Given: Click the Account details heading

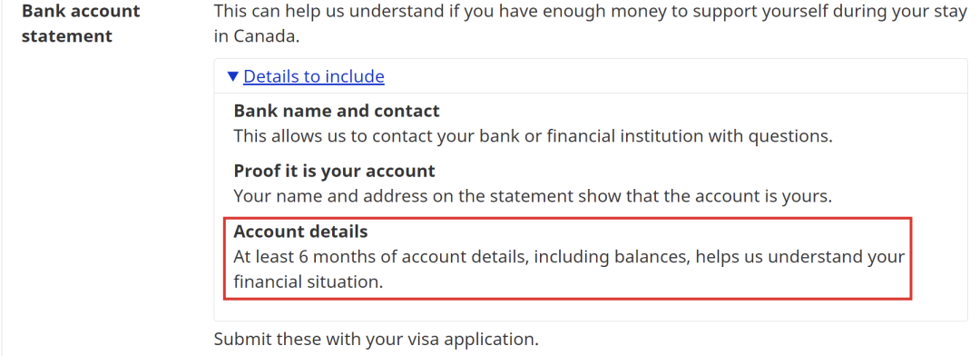Looking at the screenshot, I should click(300, 232).
